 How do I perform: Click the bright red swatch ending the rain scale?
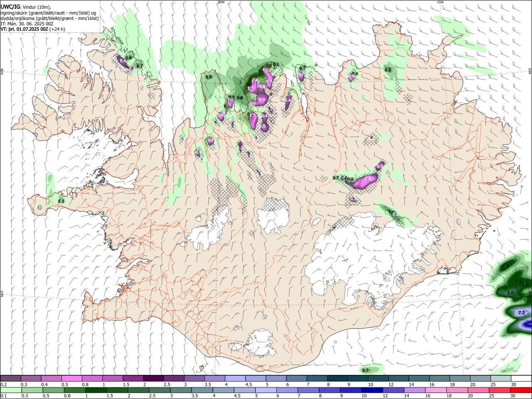(521, 390)
